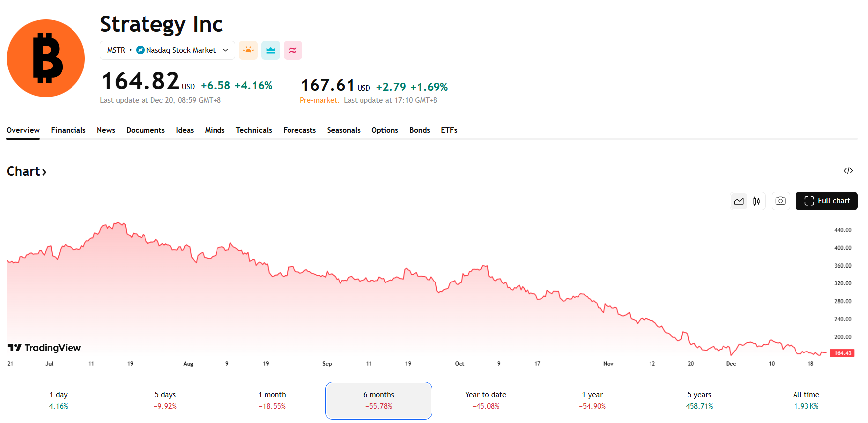Select the 1 month range
The height and width of the screenshot is (423, 868).
tap(272, 400)
